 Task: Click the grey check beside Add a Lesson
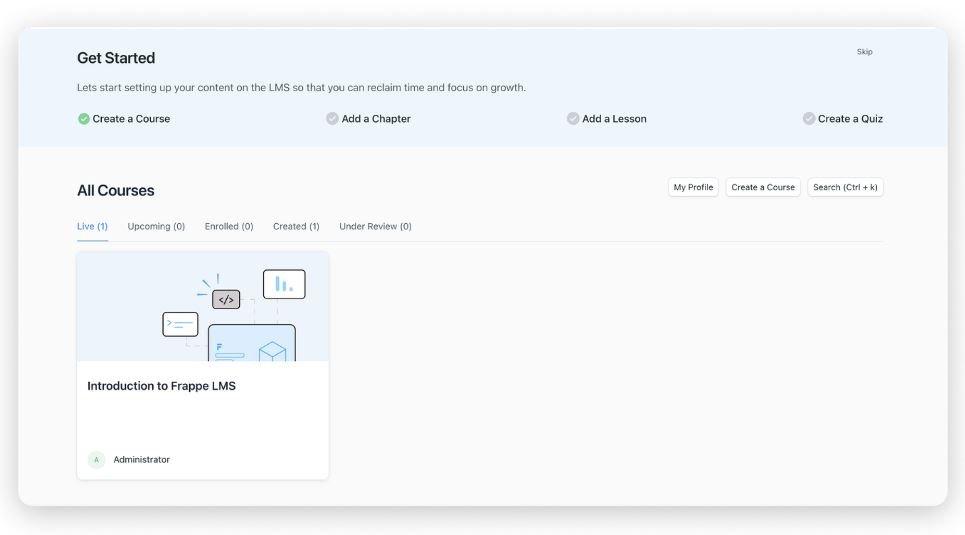point(573,118)
